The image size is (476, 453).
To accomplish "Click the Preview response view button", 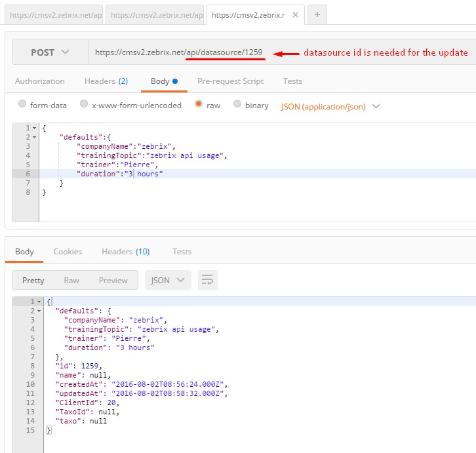I will (113, 280).
